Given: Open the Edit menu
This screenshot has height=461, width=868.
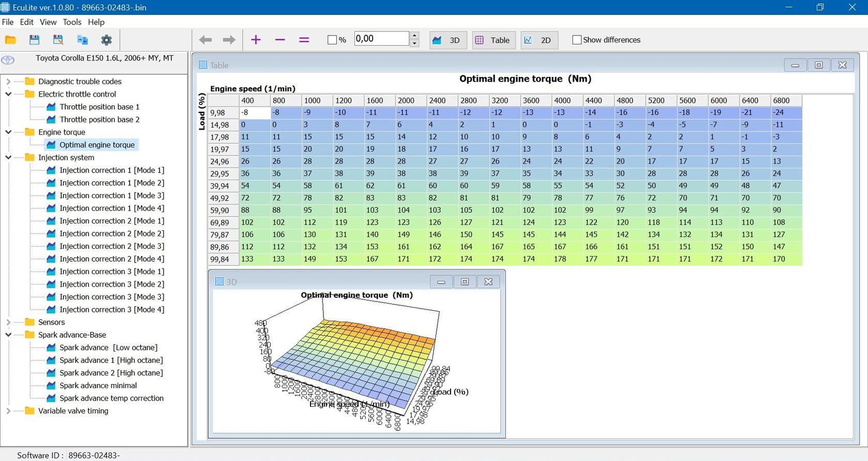Looking at the screenshot, I should pos(26,22).
